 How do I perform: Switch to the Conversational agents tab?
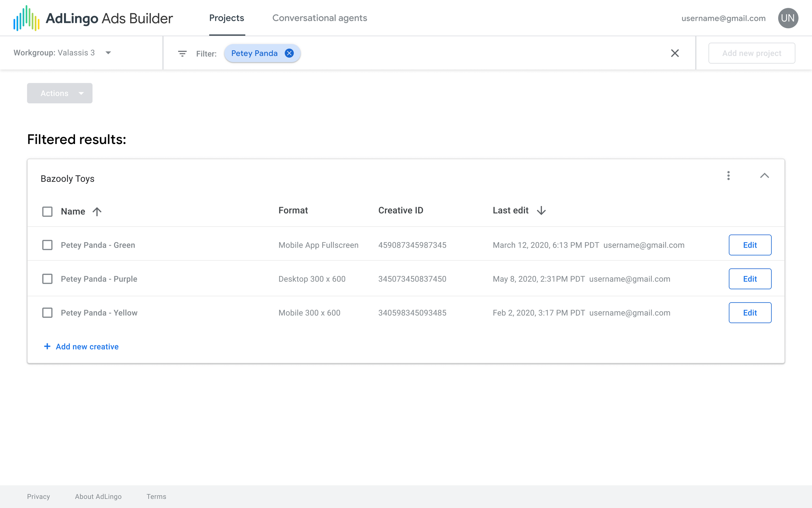319,18
